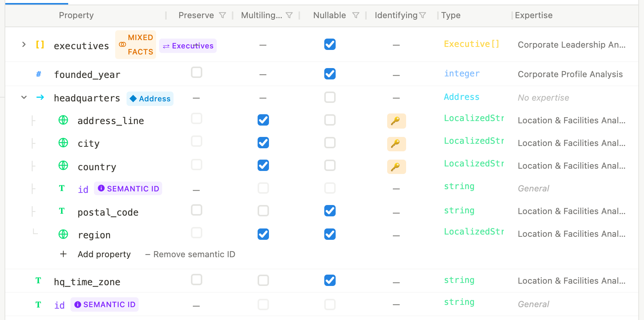Uncheck Multilingual for region

click(x=263, y=234)
